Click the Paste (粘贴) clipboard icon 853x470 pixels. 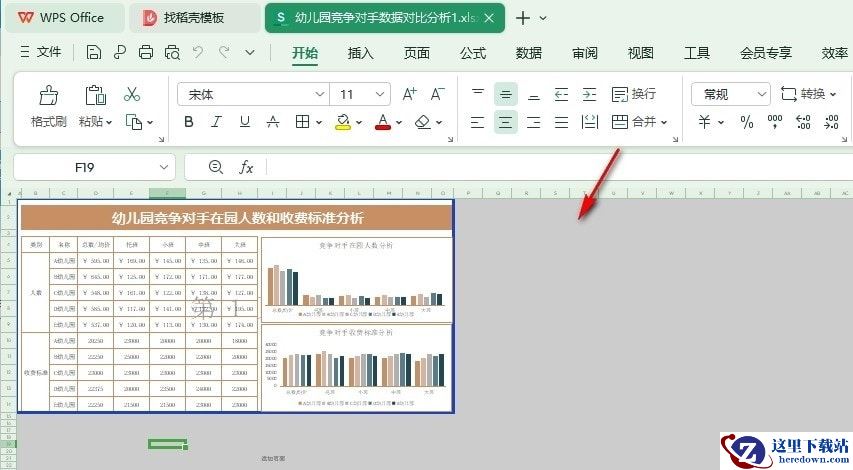(x=95, y=95)
